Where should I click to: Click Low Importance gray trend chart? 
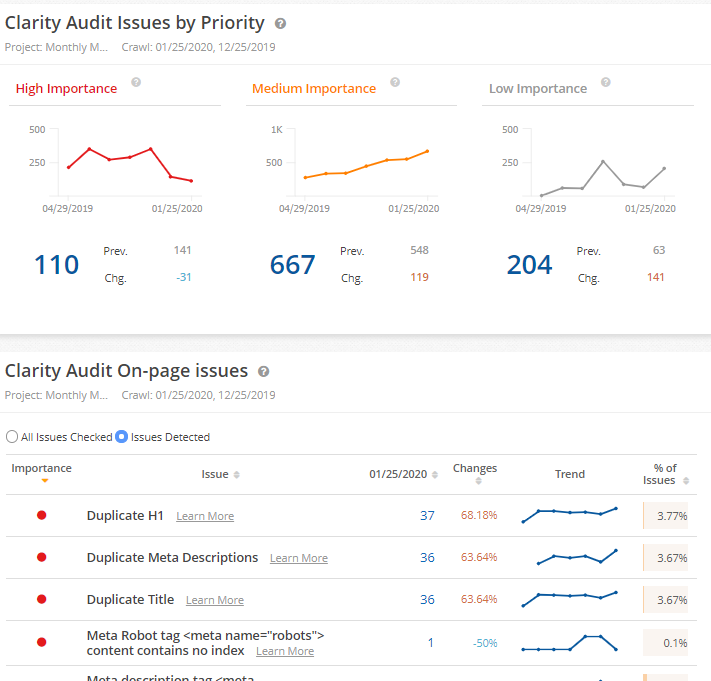tap(603, 179)
